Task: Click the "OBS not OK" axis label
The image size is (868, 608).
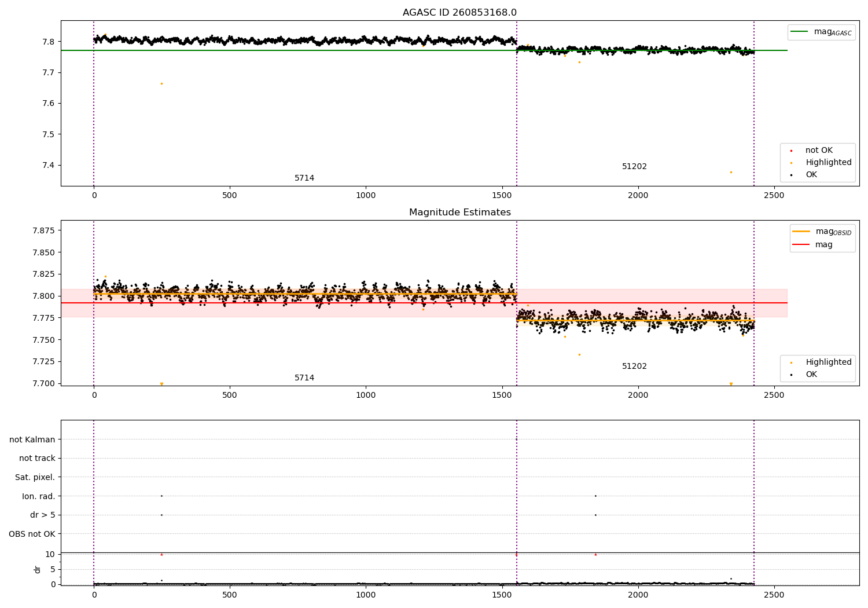Action: (x=32, y=534)
